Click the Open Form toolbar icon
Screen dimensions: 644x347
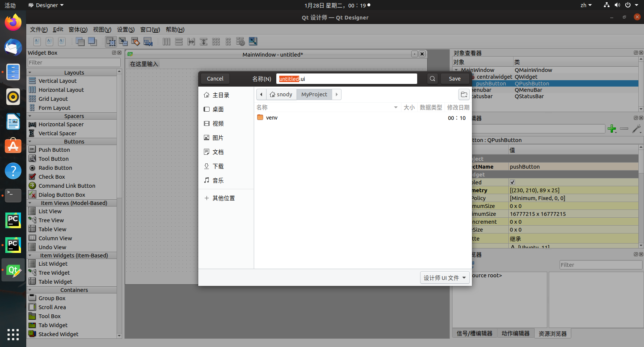[x=49, y=42]
